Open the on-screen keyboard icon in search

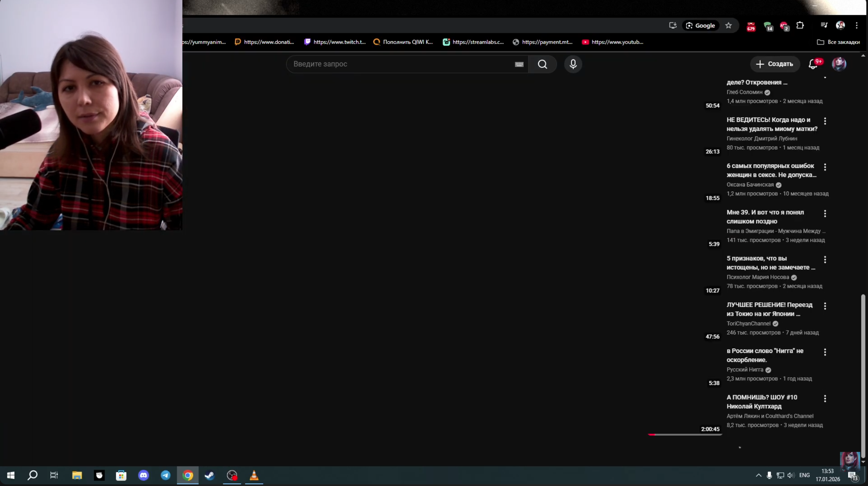pyautogui.click(x=519, y=64)
